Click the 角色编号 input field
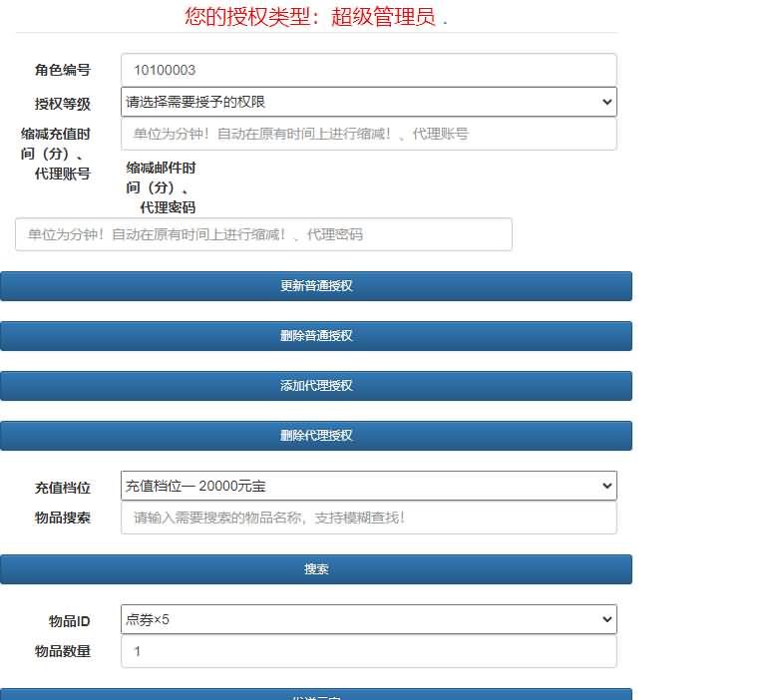The width and height of the screenshot is (776, 700). tap(368, 70)
